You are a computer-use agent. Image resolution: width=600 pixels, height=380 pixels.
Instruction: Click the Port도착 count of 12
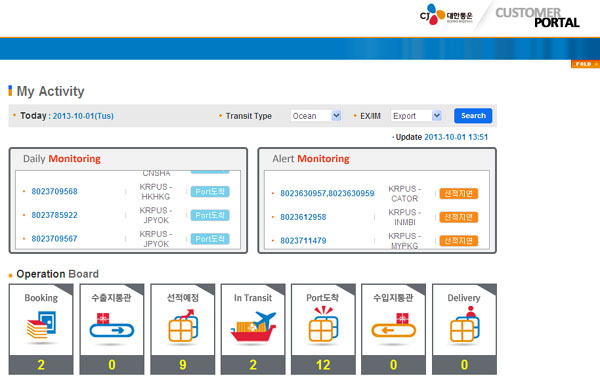[x=323, y=365]
